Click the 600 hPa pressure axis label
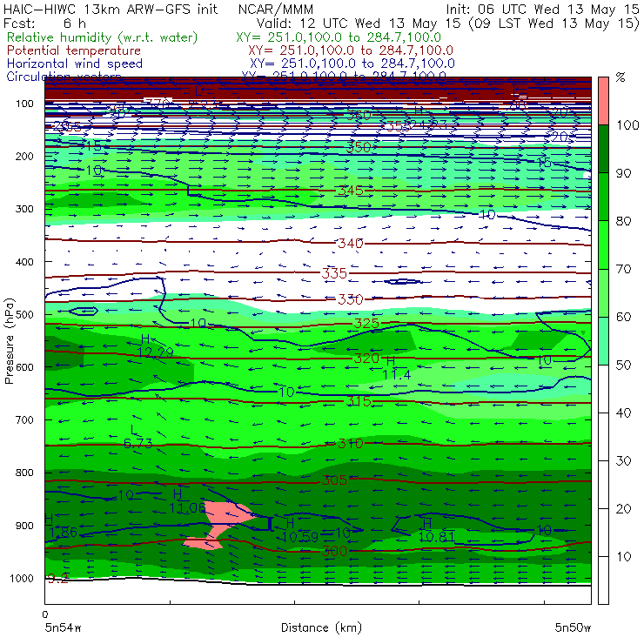This screenshot has width=644, height=644. click(x=24, y=367)
